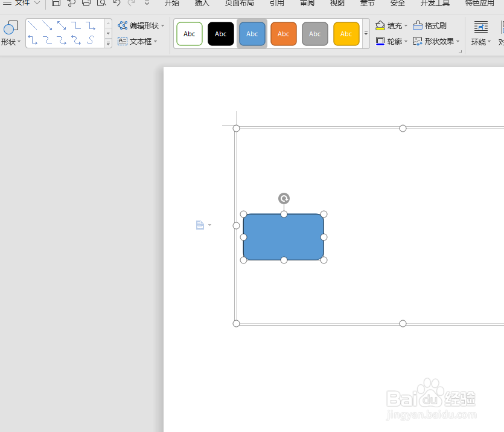The image size is (504, 432).
Task: Select the plain curved connector shape
Action: tap(47, 40)
